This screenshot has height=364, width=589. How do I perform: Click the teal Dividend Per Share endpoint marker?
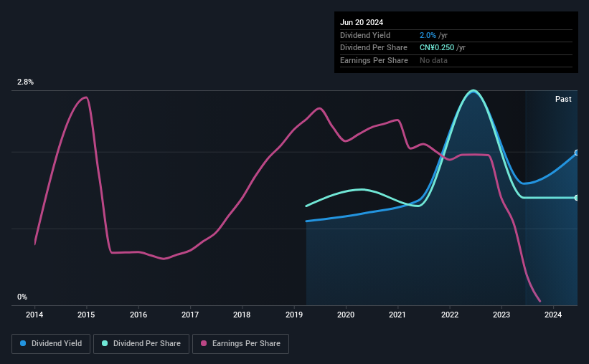[577, 198]
